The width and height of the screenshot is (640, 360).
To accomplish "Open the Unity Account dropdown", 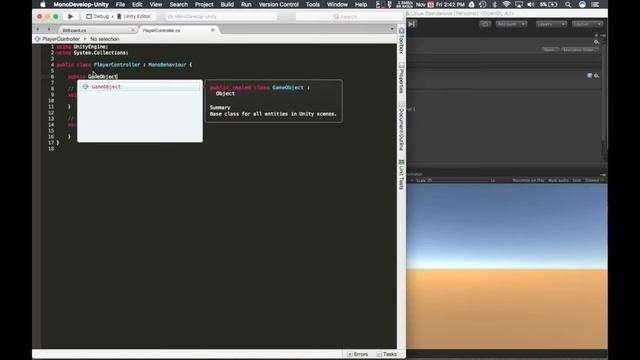I will 511,24.
